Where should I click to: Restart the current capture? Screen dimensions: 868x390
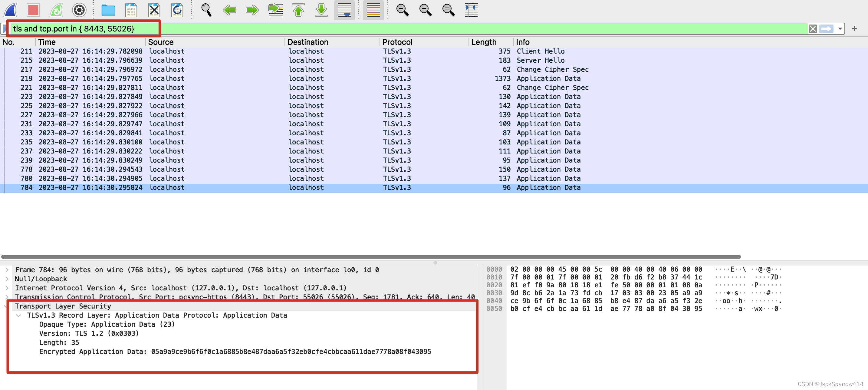(56, 10)
